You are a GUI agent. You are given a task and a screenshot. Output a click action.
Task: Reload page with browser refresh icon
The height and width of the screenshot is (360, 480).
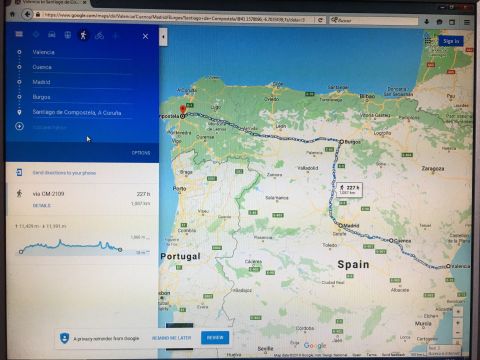320,20
